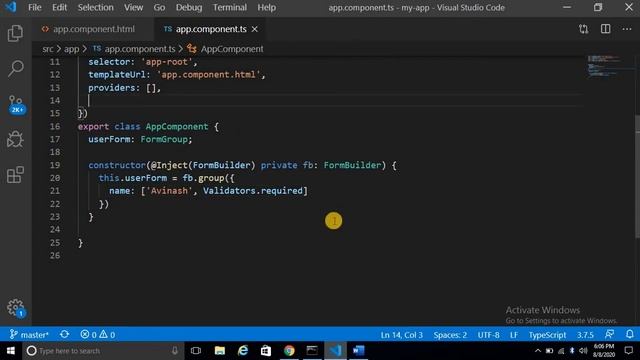This screenshot has height=360, width=640.
Task: Open Google Chrome from taskbar
Action: 289,351
